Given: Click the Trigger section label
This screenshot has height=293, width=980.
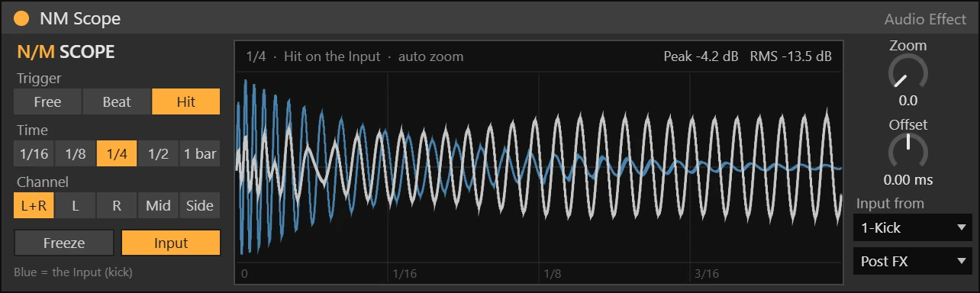Looking at the screenshot, I should (39, 79).
